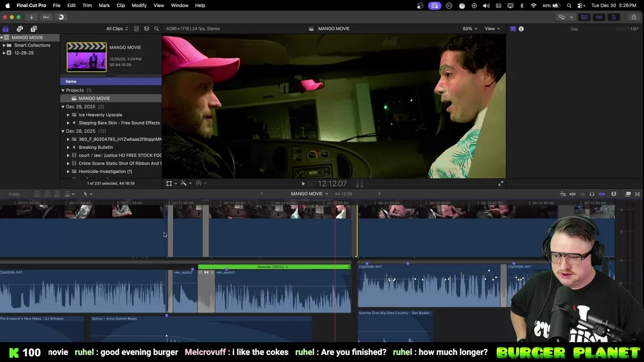Select the MANGO MOVIE project row

(111, 99)
